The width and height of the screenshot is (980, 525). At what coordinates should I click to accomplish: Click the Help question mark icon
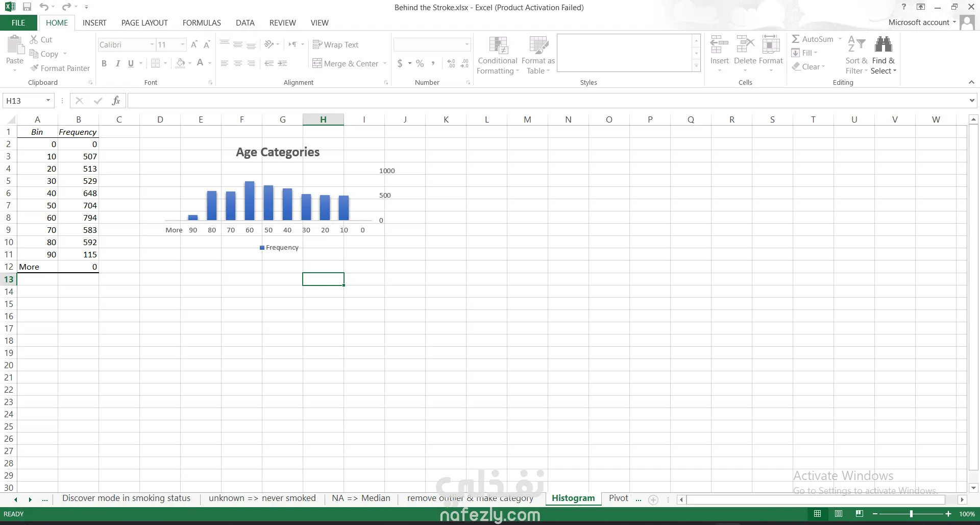pyautogui.click(x=903, y=7)
